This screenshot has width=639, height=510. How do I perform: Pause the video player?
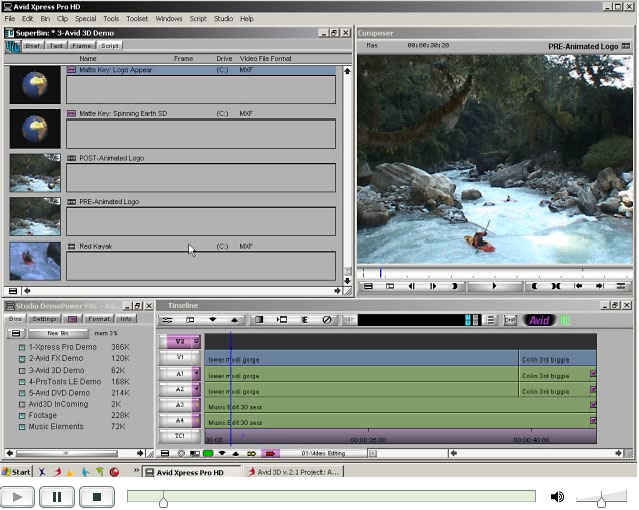pos(57,497)
